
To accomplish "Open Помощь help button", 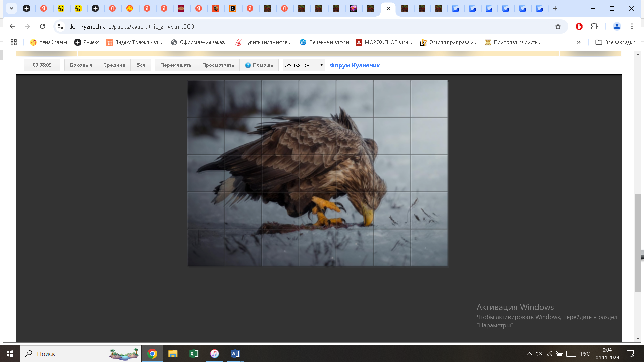I will point(259,65).
